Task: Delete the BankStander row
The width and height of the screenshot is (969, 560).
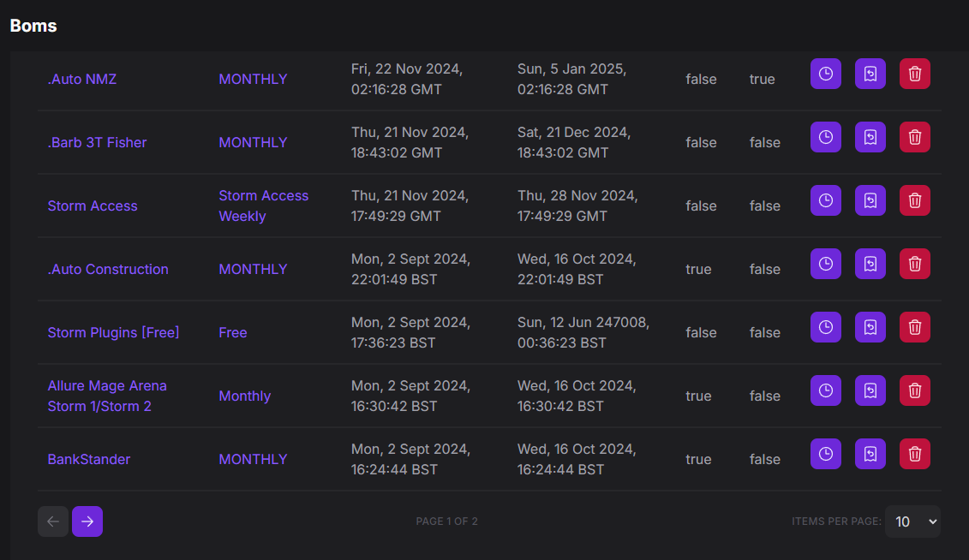Action: click(x=915, y=455)
